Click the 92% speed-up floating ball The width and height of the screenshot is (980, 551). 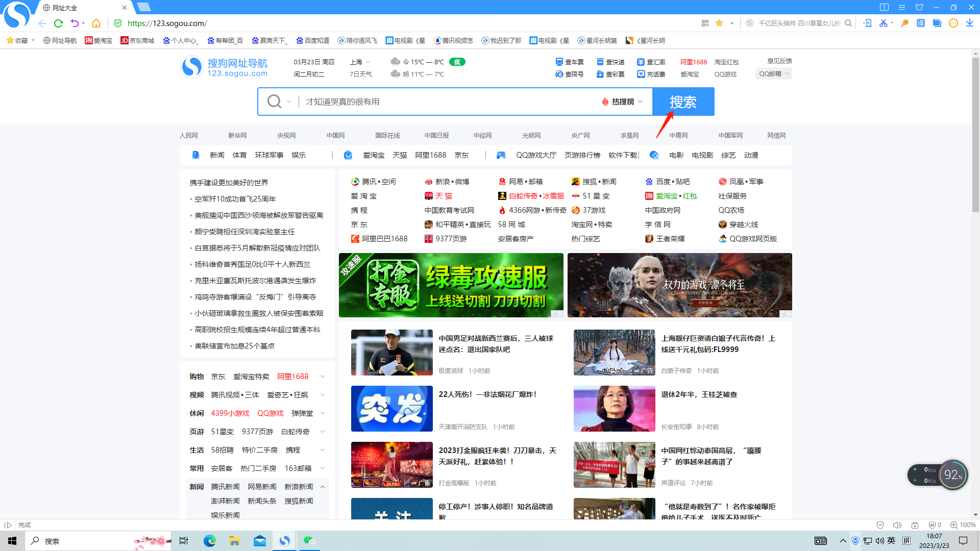click(953, 475)
